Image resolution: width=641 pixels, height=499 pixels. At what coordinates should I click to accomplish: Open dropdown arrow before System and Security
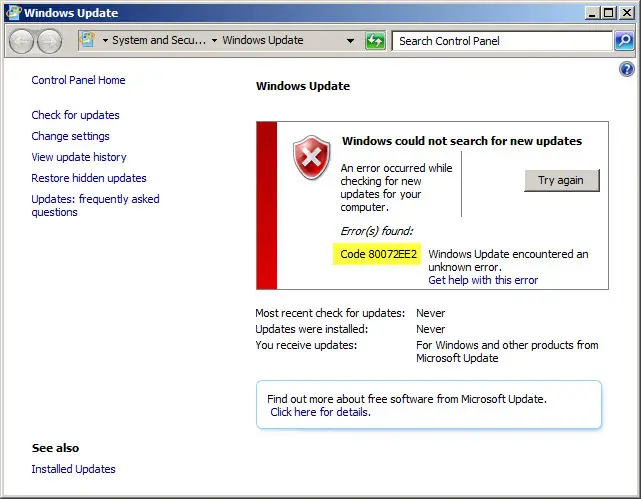coord(105,40)
